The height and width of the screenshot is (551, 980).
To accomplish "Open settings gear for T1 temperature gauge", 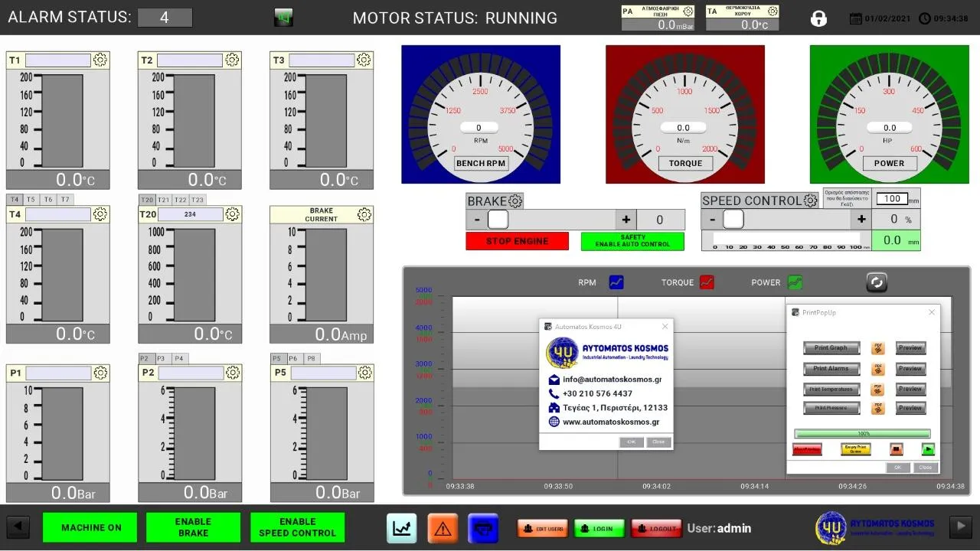I will (100, 60).
